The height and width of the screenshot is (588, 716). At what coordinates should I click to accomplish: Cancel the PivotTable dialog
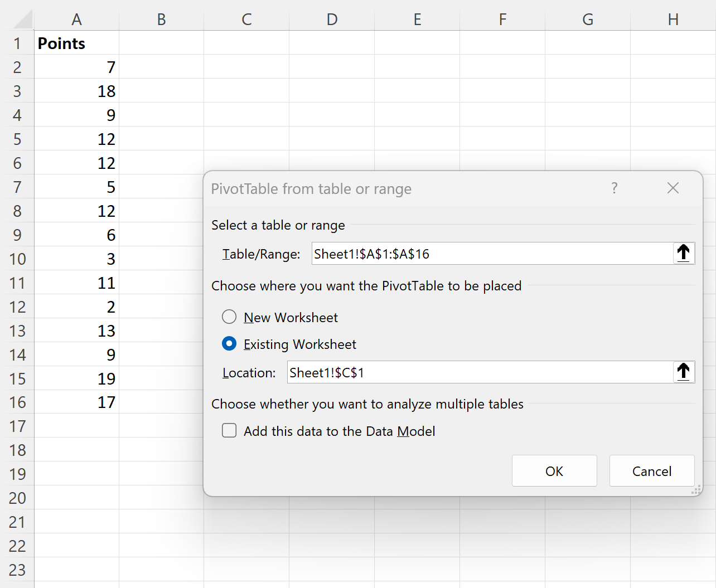pos(652,471)
